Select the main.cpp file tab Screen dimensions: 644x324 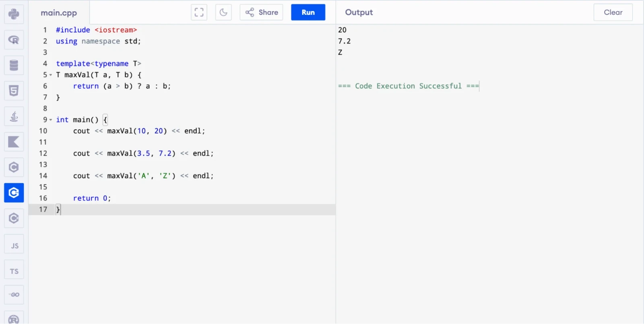tap(59, 12)
